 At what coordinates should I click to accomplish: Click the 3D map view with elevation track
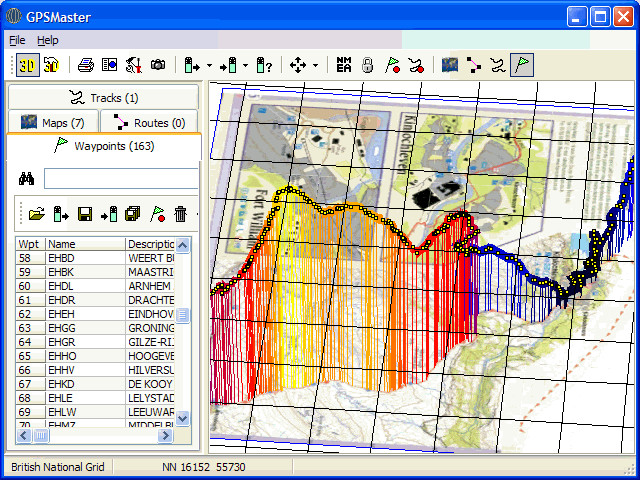coord(422,267)
